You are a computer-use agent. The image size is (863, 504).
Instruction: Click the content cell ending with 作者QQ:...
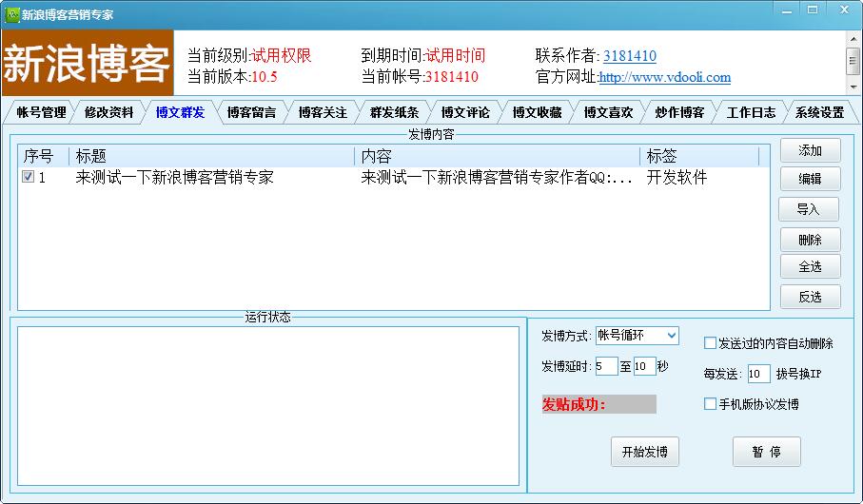point(497,177)
